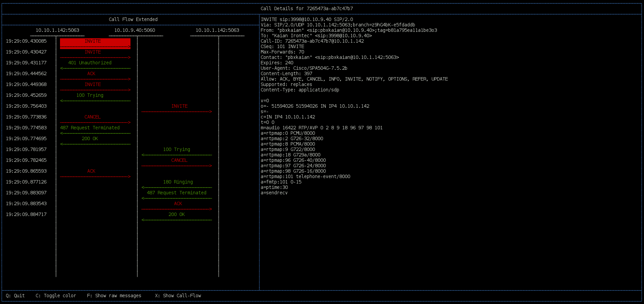Click X: Show Call-Flow in bottom bar

pos(178,296)
